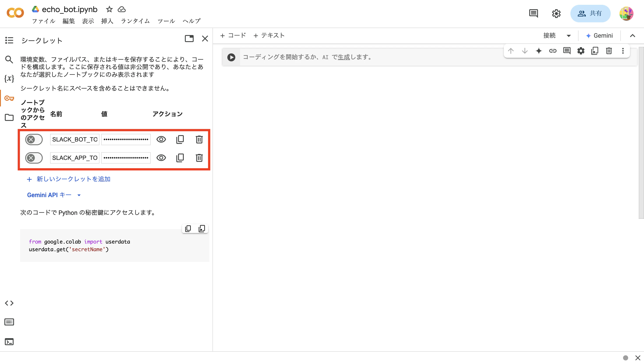Close the secrets panel
This screenshot has height=364, width=644.
coord(205,39)
